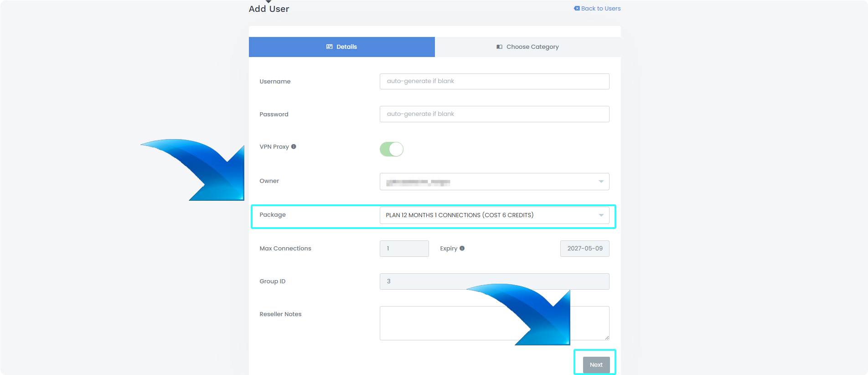
Task: Focus the Username input field
Action: [x=494, y=81]
